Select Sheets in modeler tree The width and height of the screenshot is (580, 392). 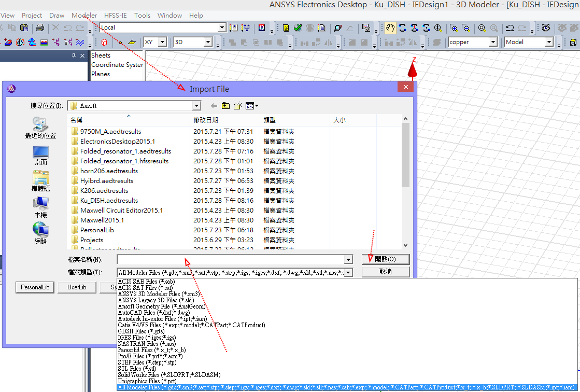point(101,55)
